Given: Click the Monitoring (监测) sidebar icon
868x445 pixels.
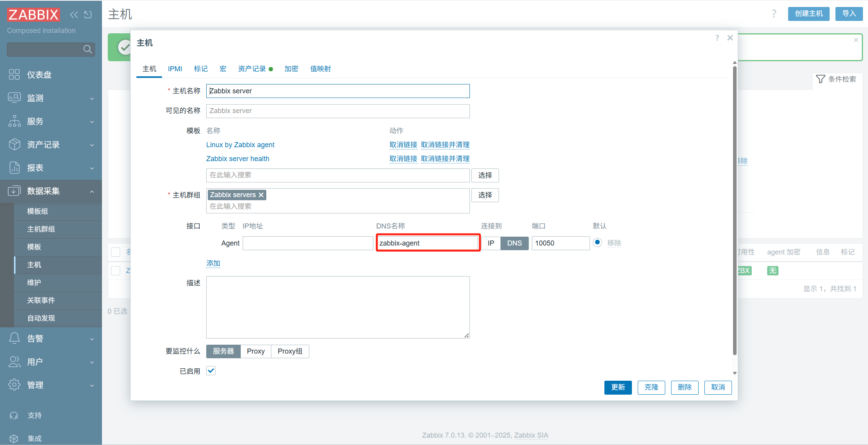Looking at the screenshot, I should 14,98.
